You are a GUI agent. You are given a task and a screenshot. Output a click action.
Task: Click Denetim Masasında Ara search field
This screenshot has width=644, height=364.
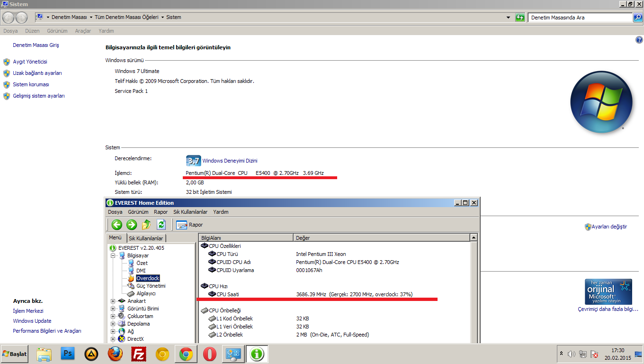click(580, 18)
